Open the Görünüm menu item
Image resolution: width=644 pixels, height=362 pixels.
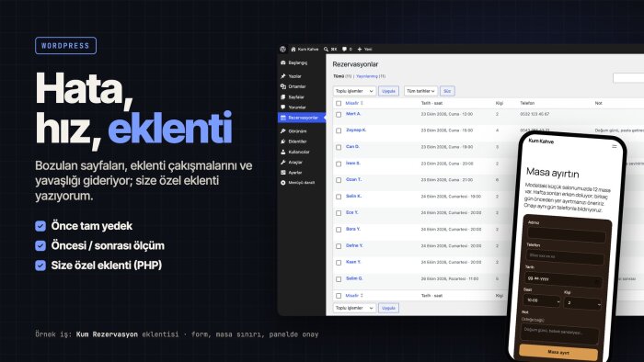(x=302, y=131)
